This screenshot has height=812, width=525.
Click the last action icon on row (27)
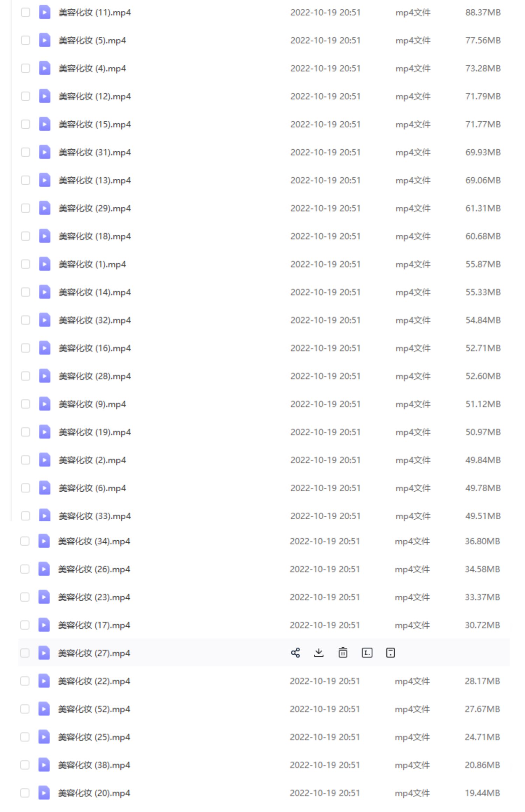coord(390,653)
